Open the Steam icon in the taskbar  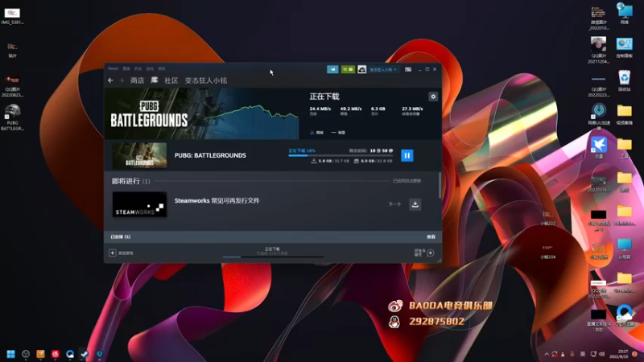85,354
